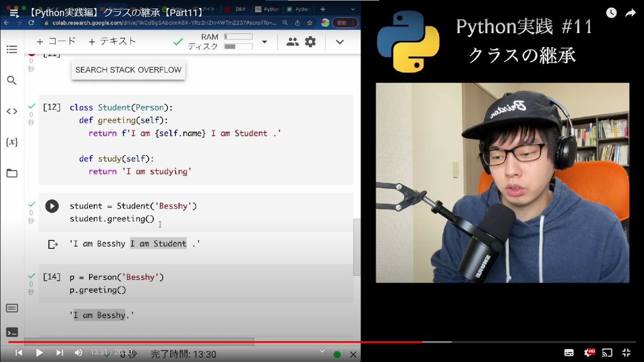This screenshot has width=644, height=362.
Task: Add a code cell with + コード
Action: click(56, 41)
